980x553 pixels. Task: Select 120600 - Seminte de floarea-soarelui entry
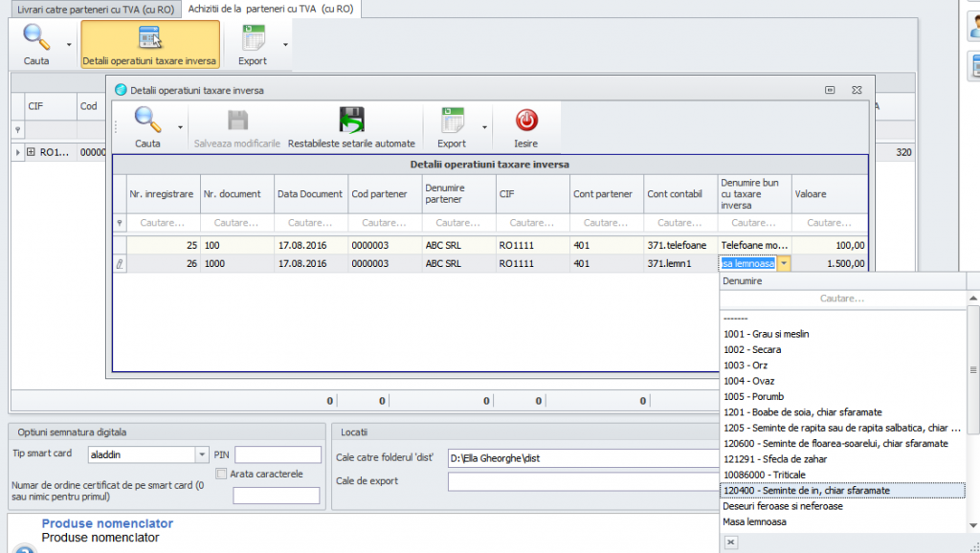pyautogui.click(x=842, y=443)
